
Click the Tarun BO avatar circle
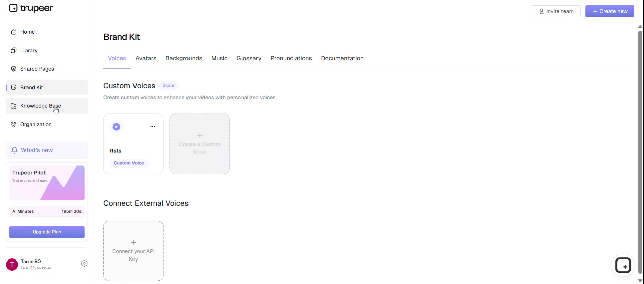[x=12, y=265]
